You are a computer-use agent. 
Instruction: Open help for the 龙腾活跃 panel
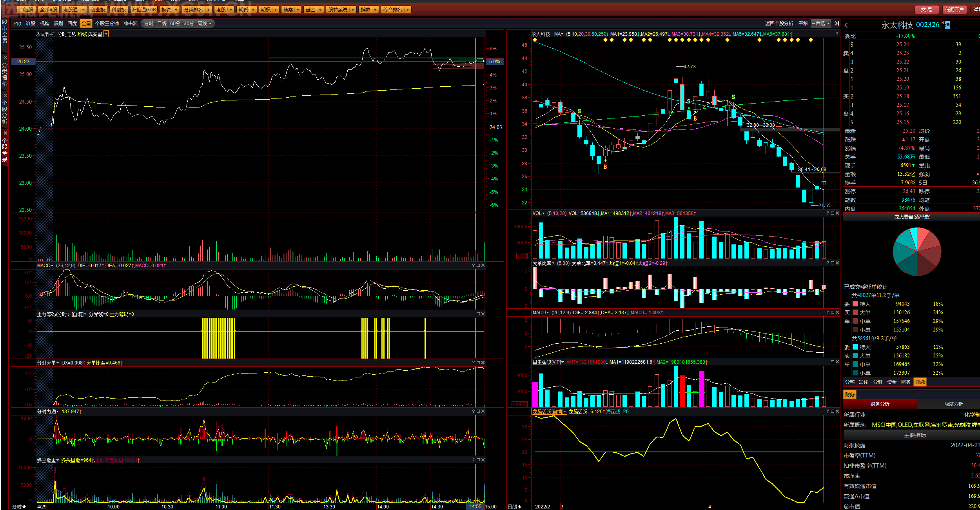(828, 412)
